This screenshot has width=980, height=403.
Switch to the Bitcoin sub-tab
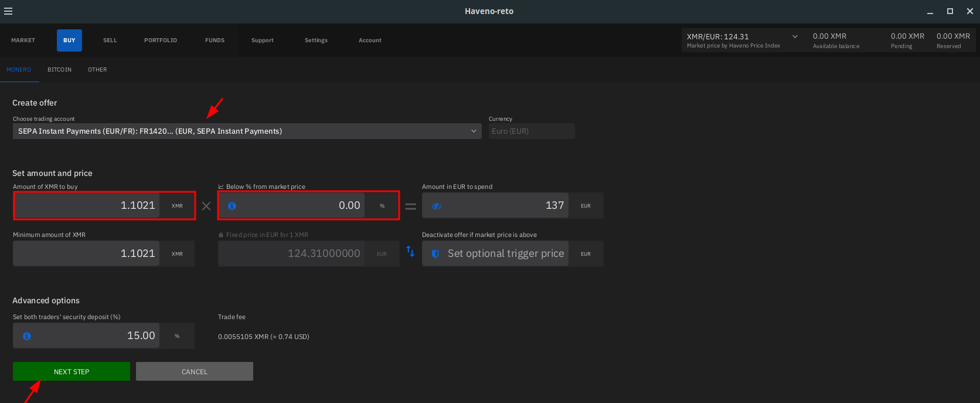tap(60, 70)
